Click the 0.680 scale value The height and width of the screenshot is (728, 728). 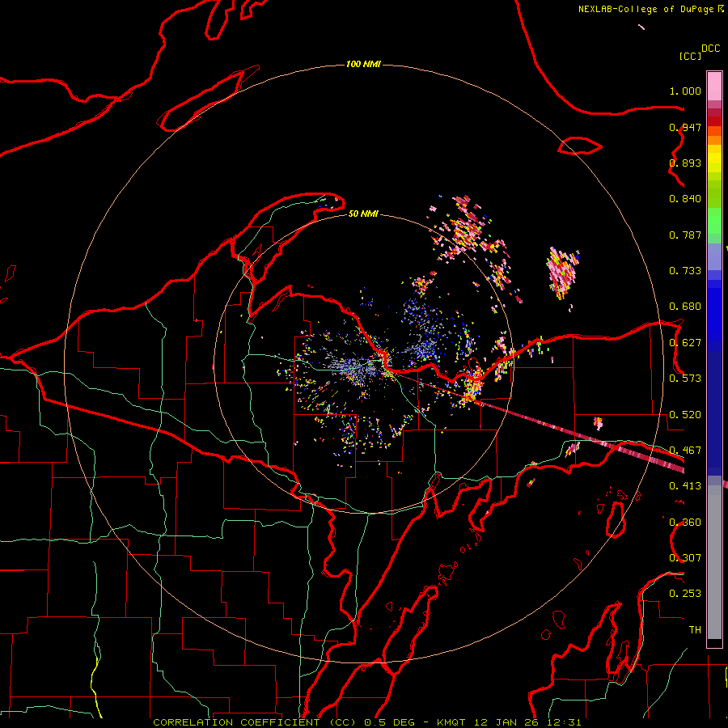[685, 307]
